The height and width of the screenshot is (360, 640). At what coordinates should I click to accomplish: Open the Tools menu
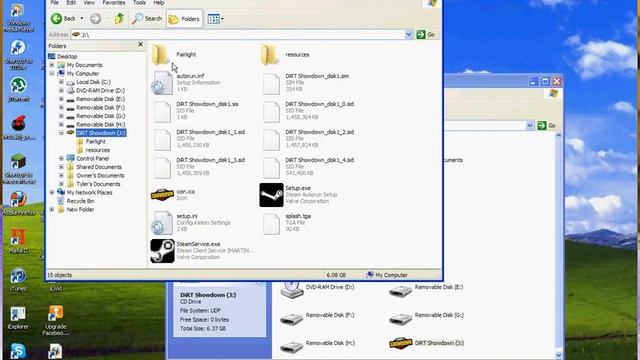[139, 2]
